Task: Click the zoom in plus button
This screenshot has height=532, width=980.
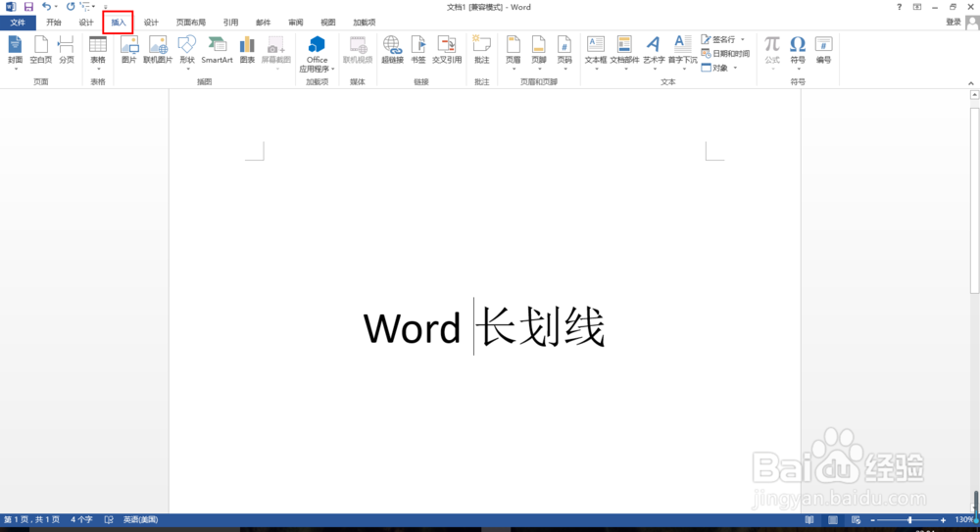Action: click(943, 520)
